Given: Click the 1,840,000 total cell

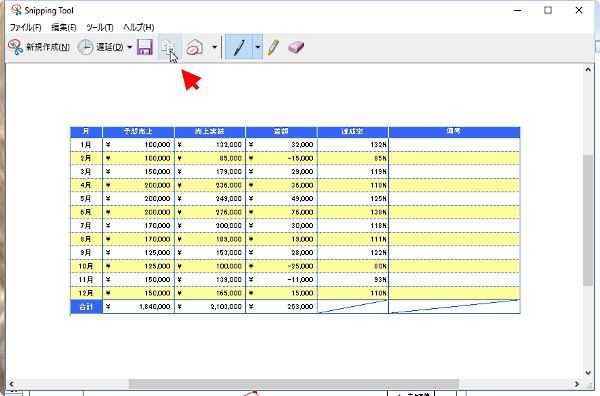Looking at the screenshot, I should [139, 306].
